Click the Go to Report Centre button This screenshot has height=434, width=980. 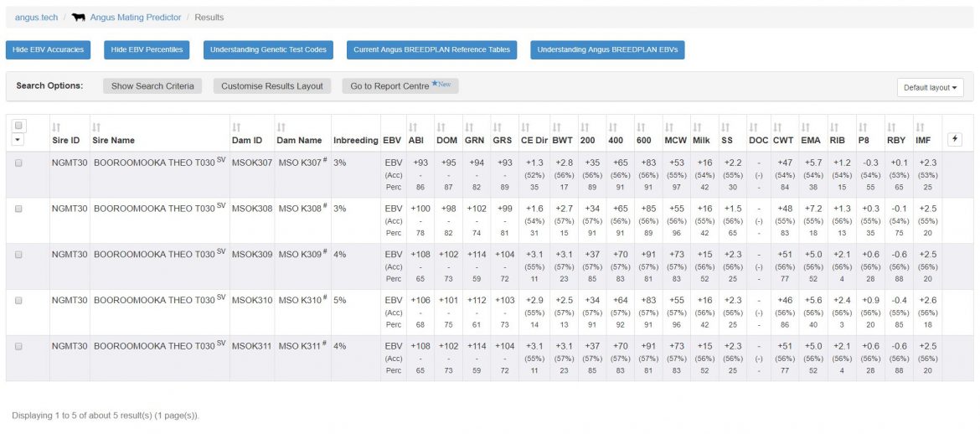pos(400,86)
